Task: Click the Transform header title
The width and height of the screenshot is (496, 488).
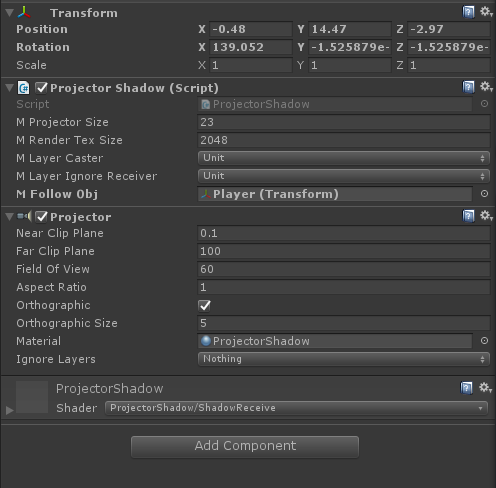Action: [x=84, y=13]
